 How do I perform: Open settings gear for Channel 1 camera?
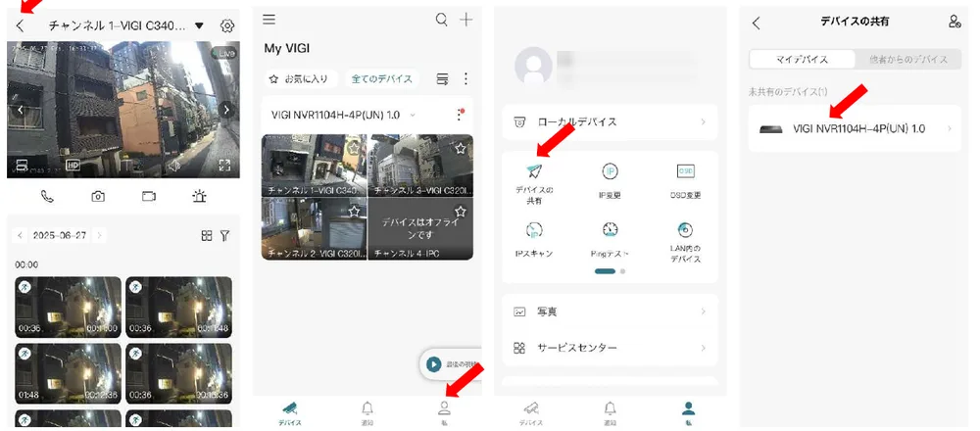[x=227, y=26]
